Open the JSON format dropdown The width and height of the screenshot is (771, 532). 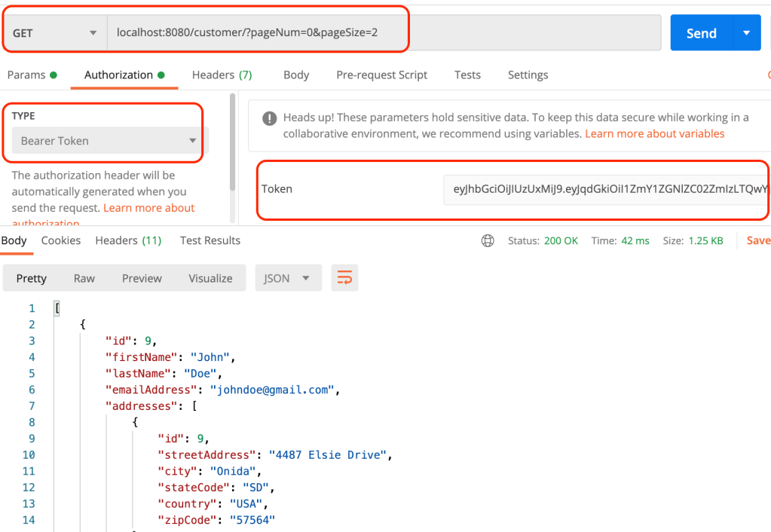(x=288, y=278)
